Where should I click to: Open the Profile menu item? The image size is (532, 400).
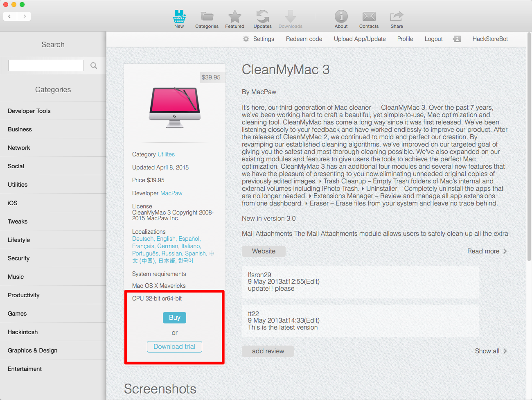click(x=405, y=39)
